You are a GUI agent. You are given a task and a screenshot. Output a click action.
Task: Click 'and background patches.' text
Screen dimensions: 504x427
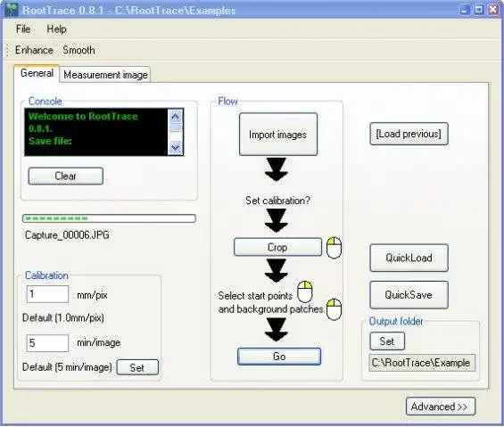271,309
